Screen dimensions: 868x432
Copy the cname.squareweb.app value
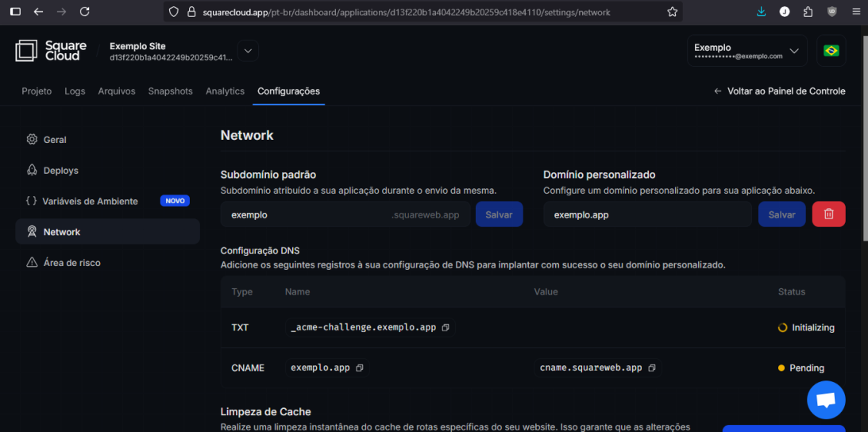(x=651, y=368)
